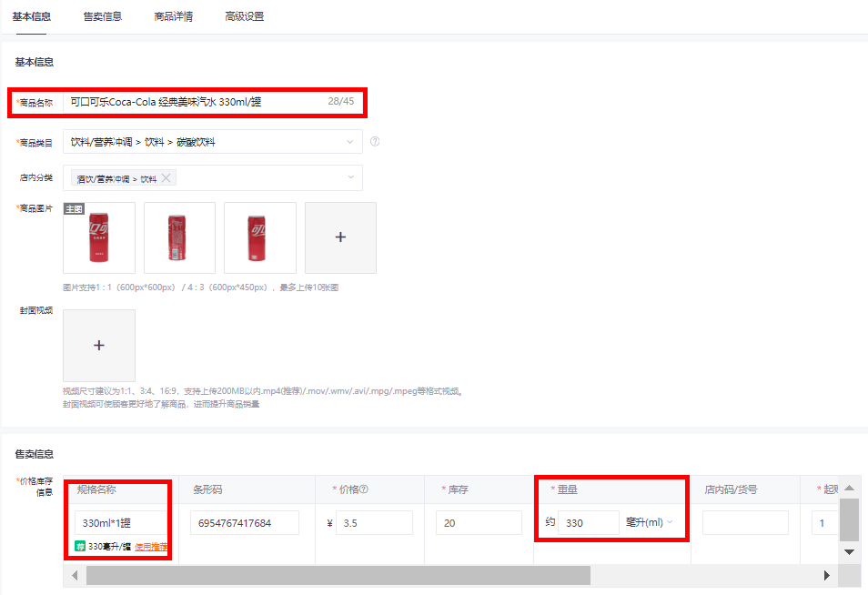The image size is (868, 595).
Task: Add a 封面视频 cover video
Action: [99, 346]
